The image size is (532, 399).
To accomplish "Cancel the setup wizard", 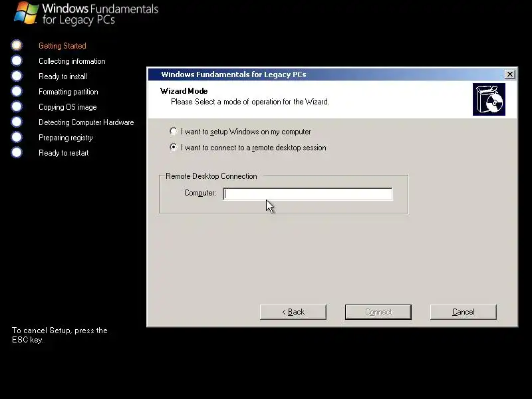I will pyautogui.click(x=463, y=312).
